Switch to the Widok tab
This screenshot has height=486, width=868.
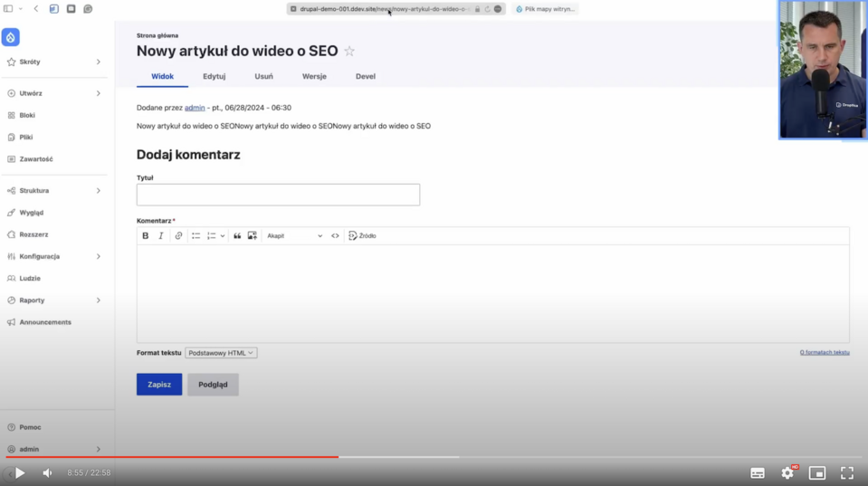click(x=162, y=76)
